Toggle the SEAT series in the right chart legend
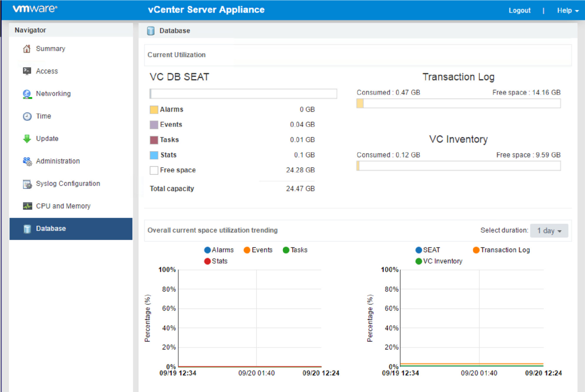The image size is (585, 392). (x=428, y=250)
